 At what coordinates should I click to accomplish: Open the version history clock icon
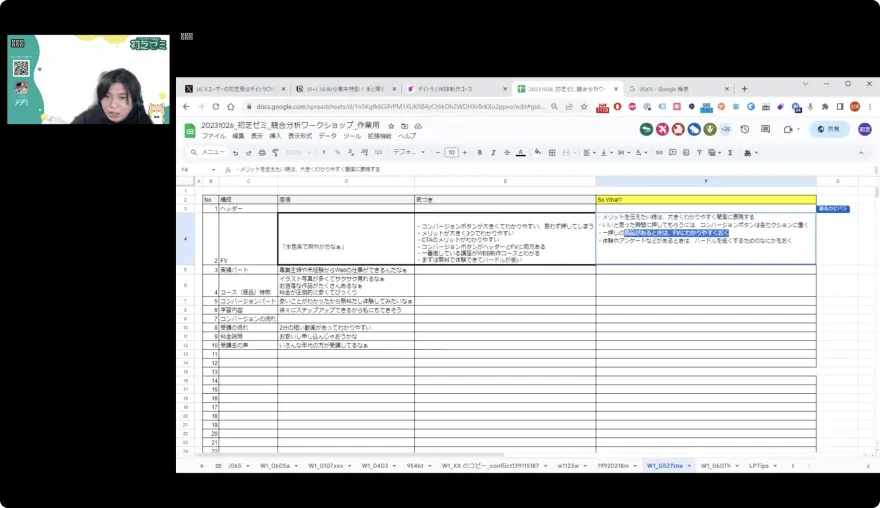click(745, 130)
